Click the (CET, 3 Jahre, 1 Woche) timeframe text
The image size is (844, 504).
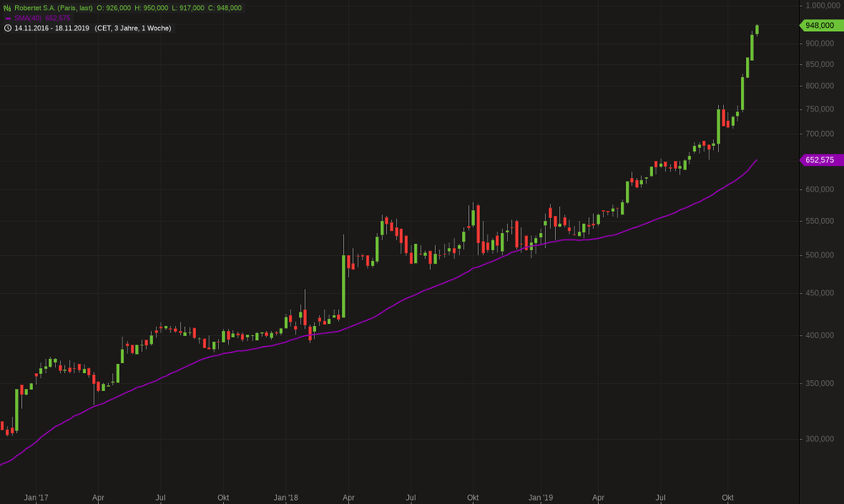pyautogui.click(x=133, y=28)
